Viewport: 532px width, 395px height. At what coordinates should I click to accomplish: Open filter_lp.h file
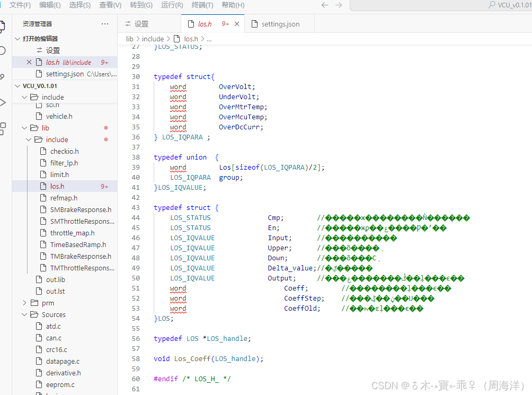click(64, 163)
